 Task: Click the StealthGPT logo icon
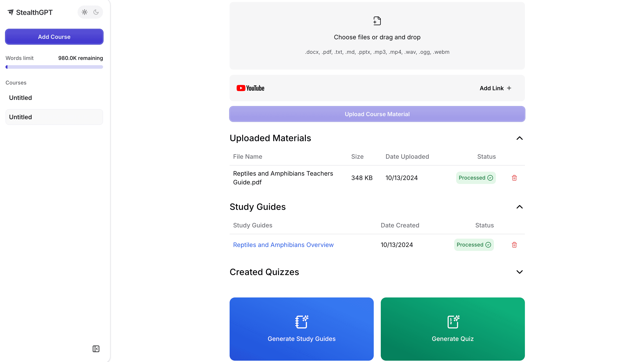pyautogui.click(x=11, y=12)
